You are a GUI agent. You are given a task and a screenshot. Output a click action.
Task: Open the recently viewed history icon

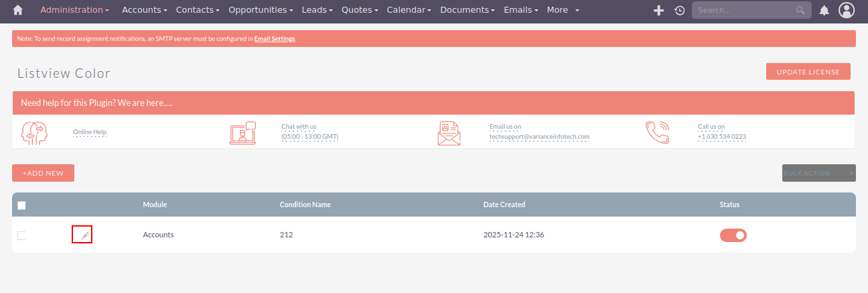pyautogui.click(x=679, y=10)
